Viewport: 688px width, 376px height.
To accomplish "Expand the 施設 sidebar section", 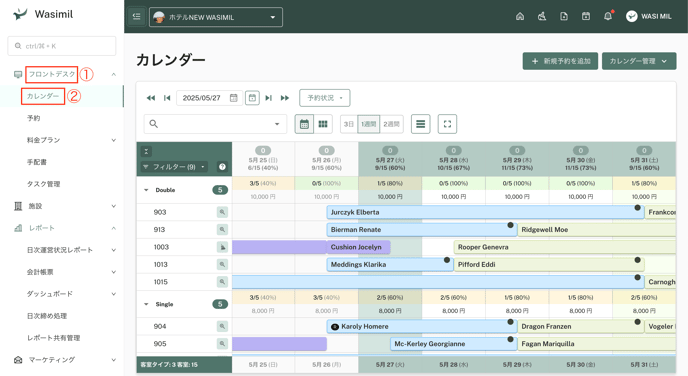I will pyautogui.click(x=114, y=206).
